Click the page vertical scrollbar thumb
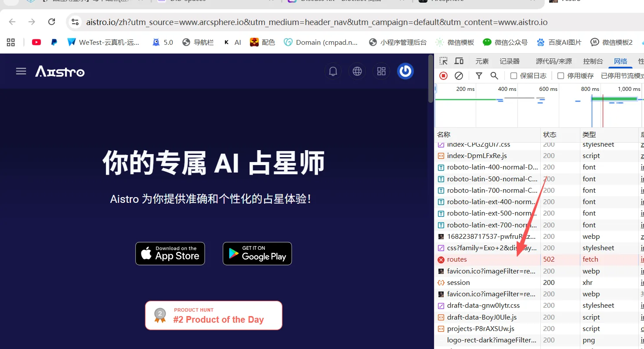This screenshot has height=349, width=644. 431,79
